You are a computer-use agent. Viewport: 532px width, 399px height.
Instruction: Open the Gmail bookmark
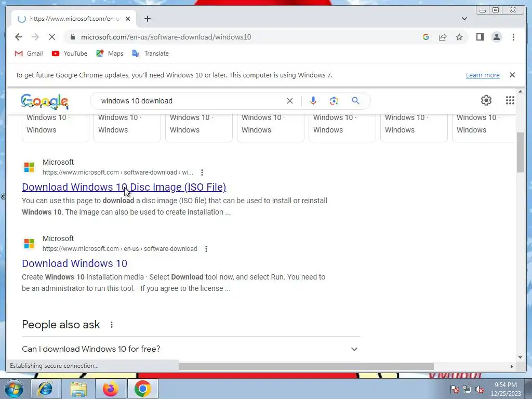[29, 54]
